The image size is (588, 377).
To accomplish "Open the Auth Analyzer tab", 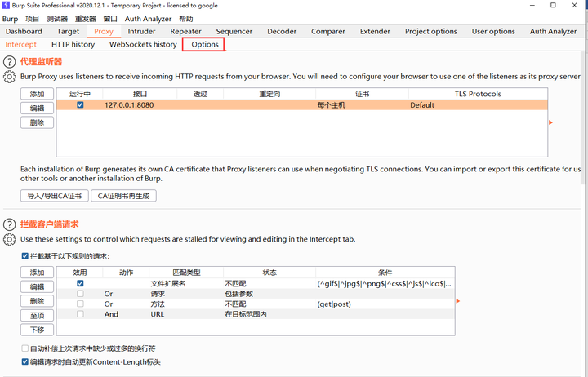I will (553, 32).
